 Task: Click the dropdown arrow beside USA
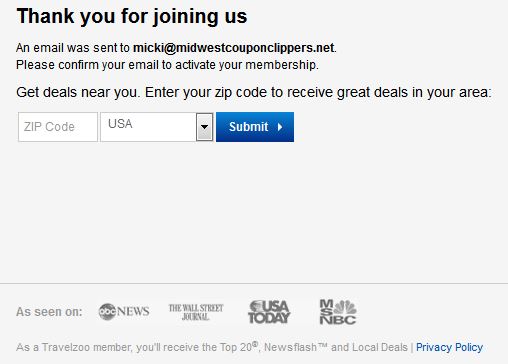[x=204, y=127]
